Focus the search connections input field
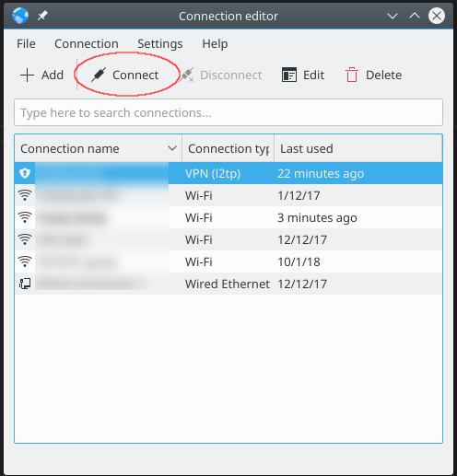 228,112
